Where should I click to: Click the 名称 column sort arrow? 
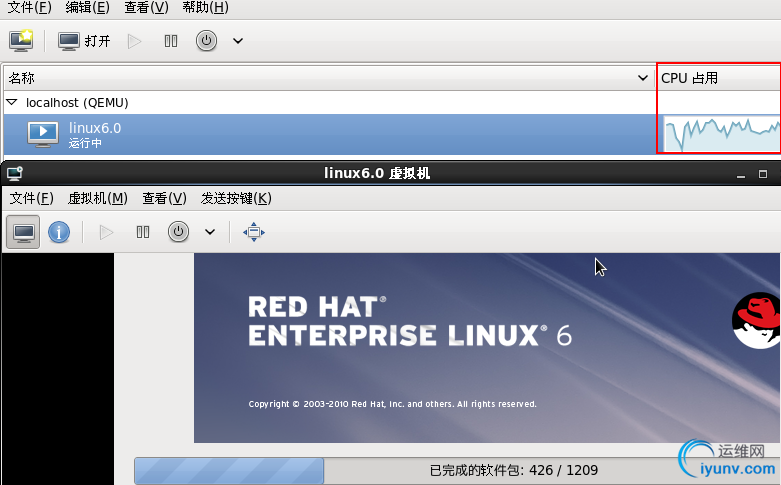click(643, 78)
